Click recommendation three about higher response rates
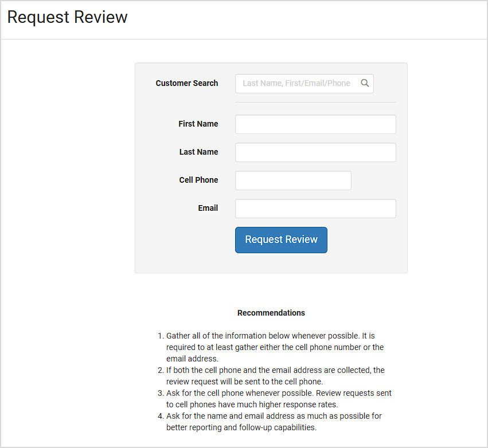The image size is (488, 448). tap(275, 399)
